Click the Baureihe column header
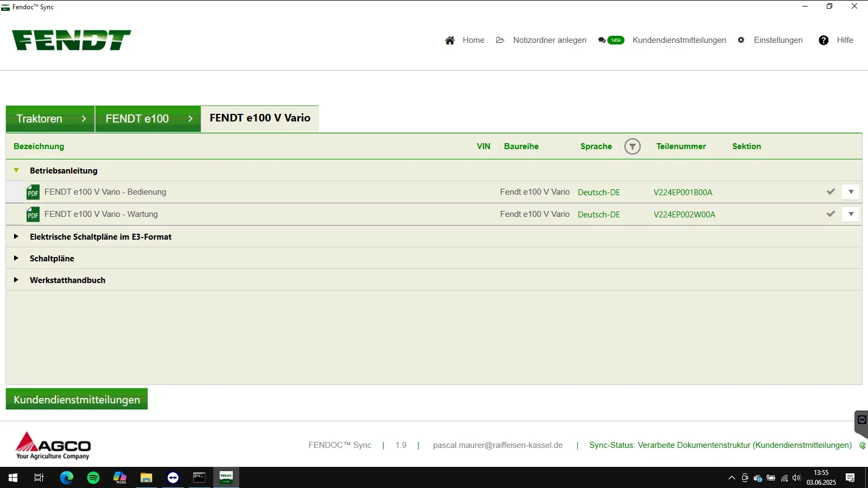 click(521, 146)
